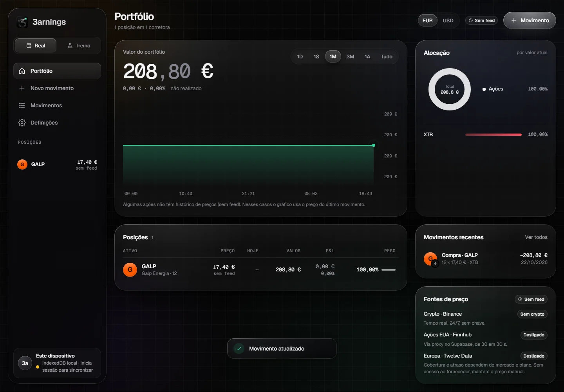Click the 3arnings logo icon

pos(22,22)
